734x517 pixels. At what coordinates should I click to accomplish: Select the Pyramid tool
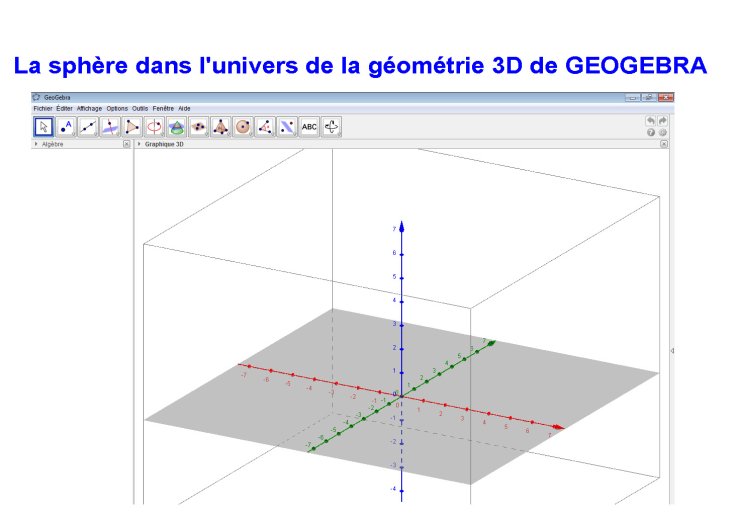(x=221, y=127)
